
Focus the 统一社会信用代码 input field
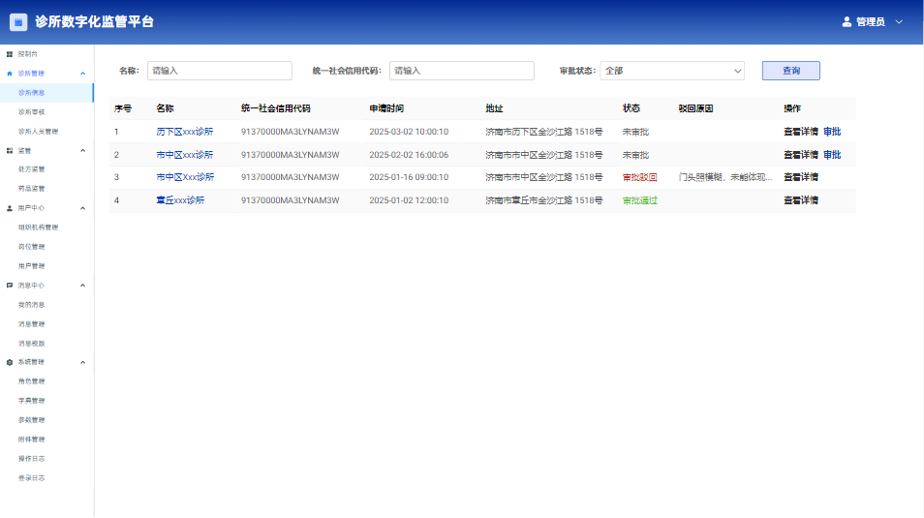[x=461, y=71]
